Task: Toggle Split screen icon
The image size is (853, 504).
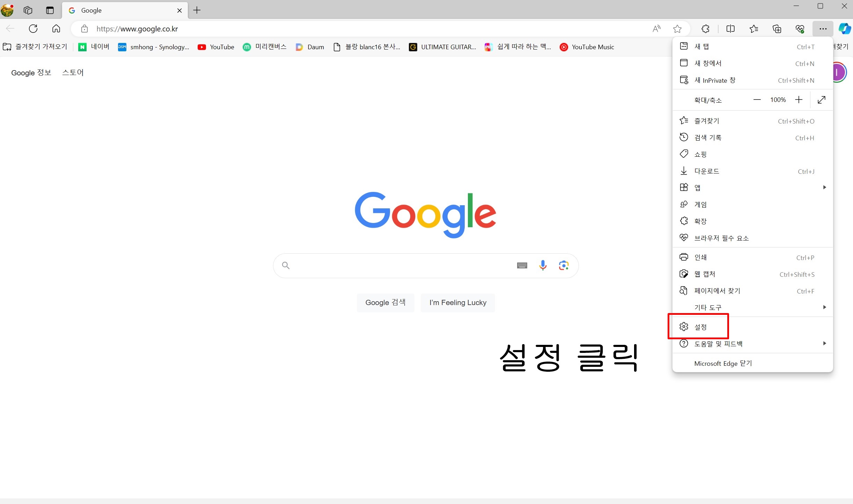Action: tap(730, 29)
